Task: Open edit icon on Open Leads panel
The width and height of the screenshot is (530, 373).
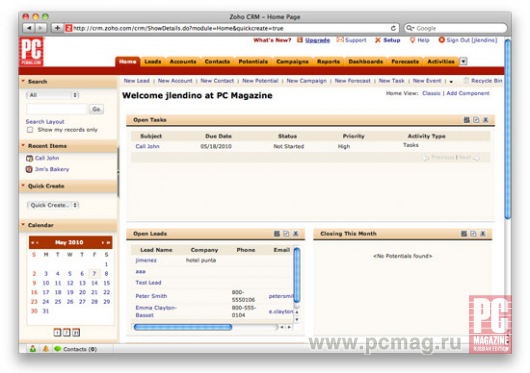Action: [286, 233]
